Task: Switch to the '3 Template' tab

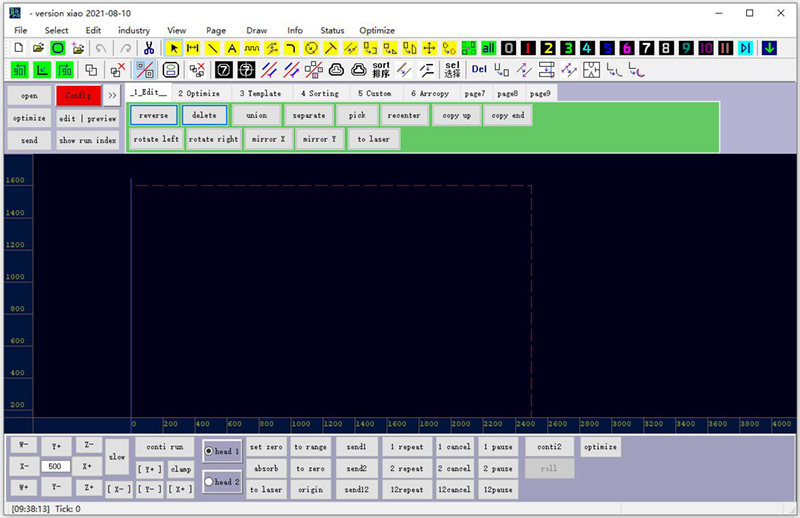Action: pos(260,93)
